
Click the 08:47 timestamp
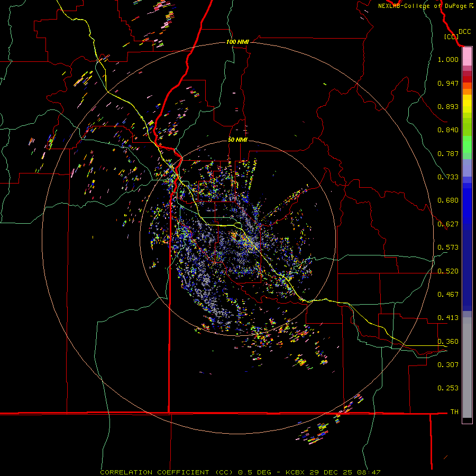(x=369, y=472)
